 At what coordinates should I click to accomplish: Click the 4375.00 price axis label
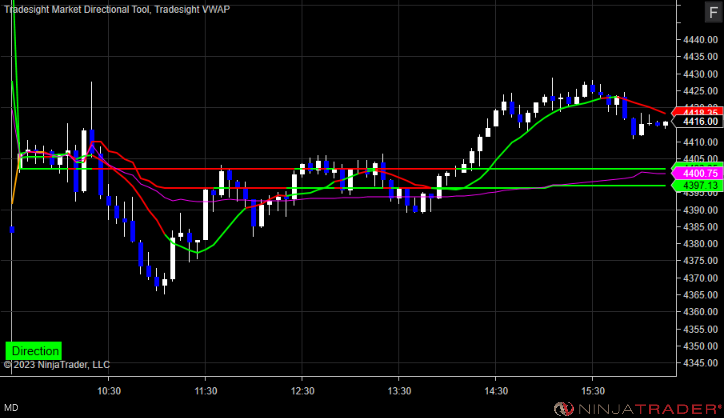coord(700,261)
